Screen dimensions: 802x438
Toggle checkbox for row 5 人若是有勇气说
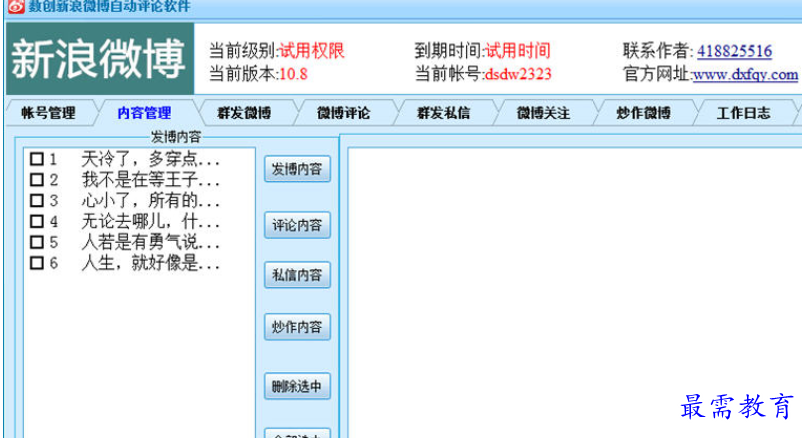36,242
